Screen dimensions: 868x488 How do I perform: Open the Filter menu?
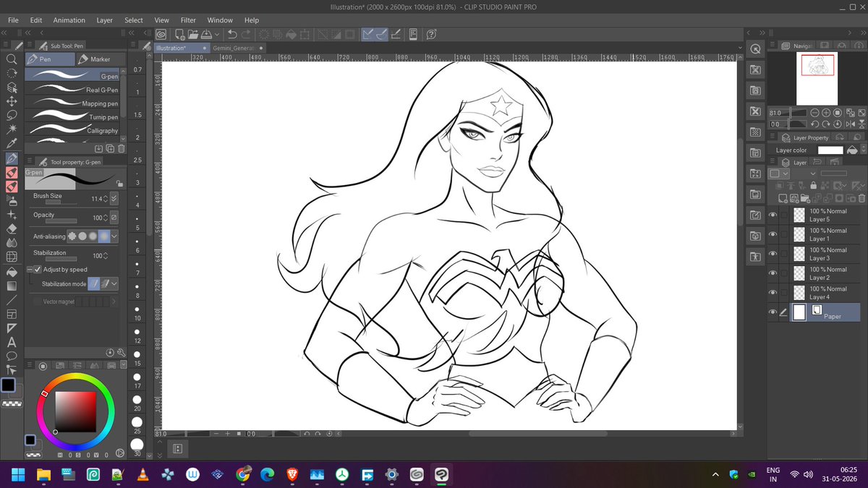188,20
